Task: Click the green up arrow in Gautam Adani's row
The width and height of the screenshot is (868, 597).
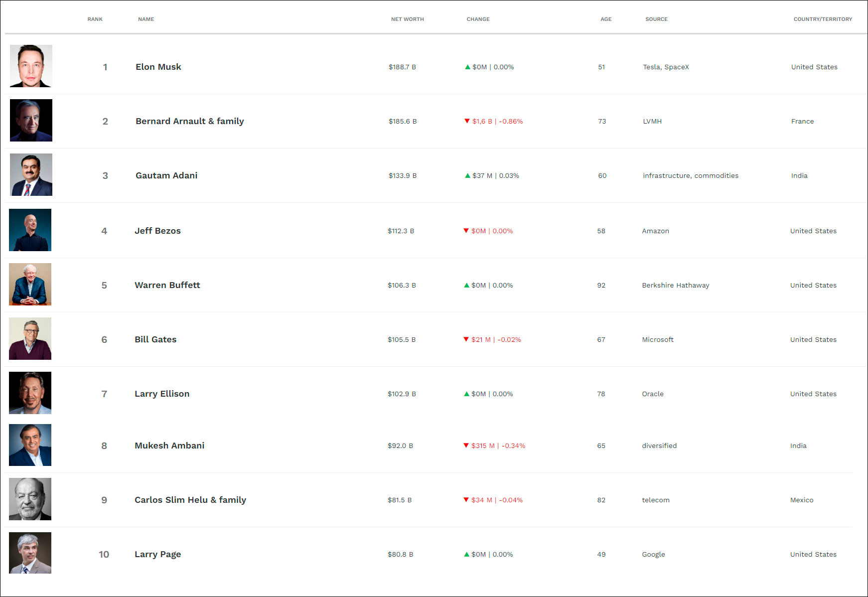Action: tap(467, 176)
